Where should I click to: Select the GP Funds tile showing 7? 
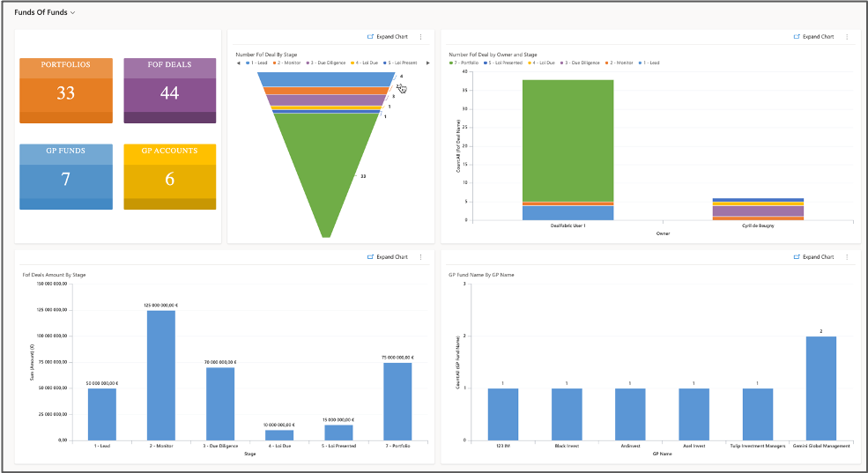point(66,177)
